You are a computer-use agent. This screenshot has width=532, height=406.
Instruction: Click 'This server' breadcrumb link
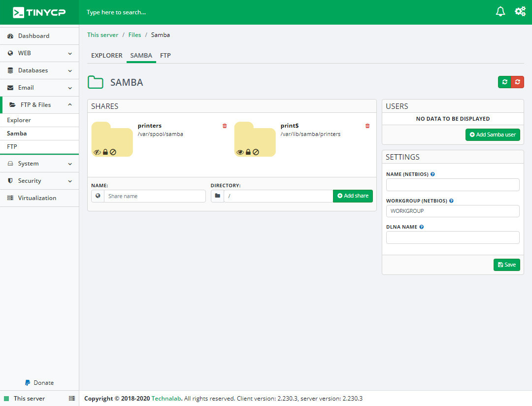pyautogui.click(x=102, y=34)
